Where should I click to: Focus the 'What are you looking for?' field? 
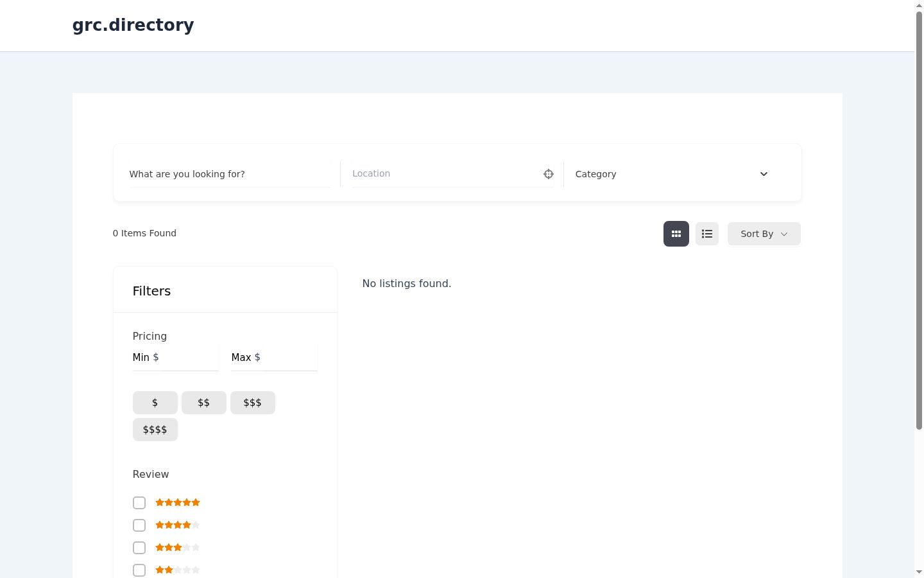coord(230,174)
